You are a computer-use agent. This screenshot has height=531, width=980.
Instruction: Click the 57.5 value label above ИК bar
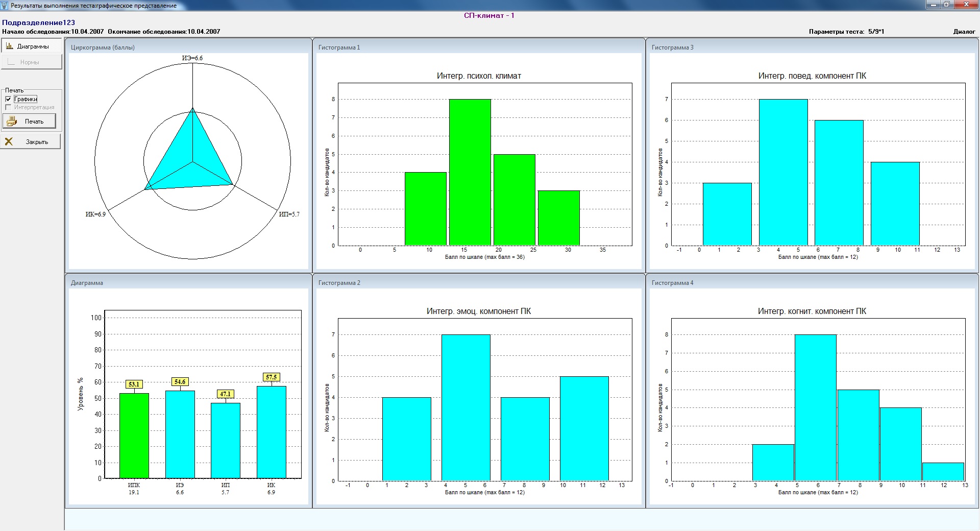pyautogui.click(x=271, y=377)
